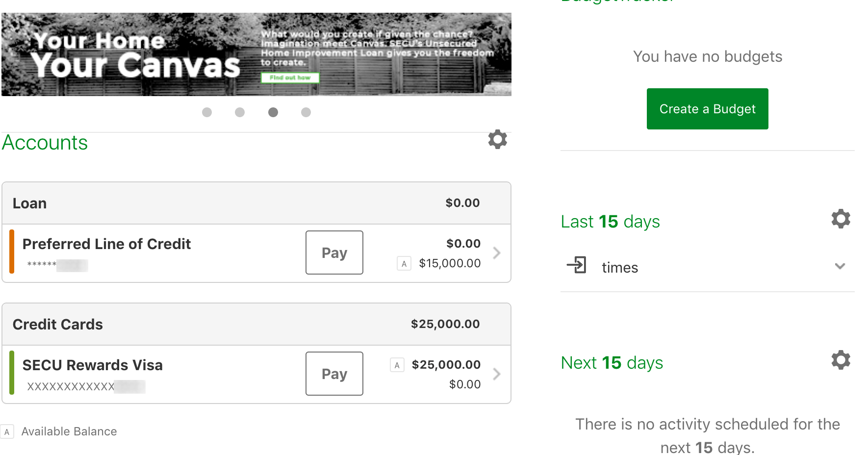This screenshot has width=868, height=455.
Task: Click the available balance icon beside $25,000.00
Action: (397, 365)
